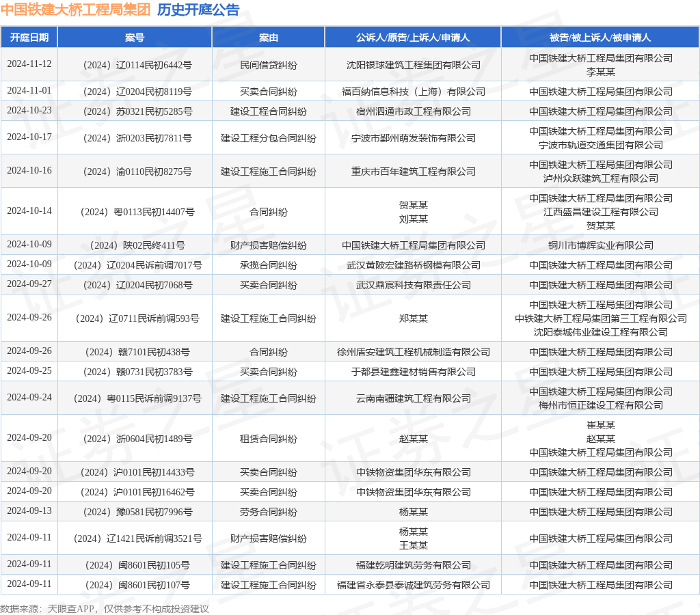Click case number (2024)辽0114民初6442号
The height and width of the screenshot is (615, 700).
pyautogui.click(x=137, y=65)
